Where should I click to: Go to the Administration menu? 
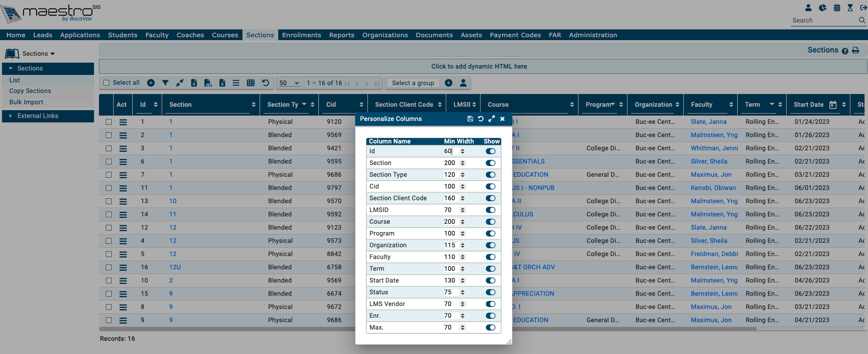(593, 35)
